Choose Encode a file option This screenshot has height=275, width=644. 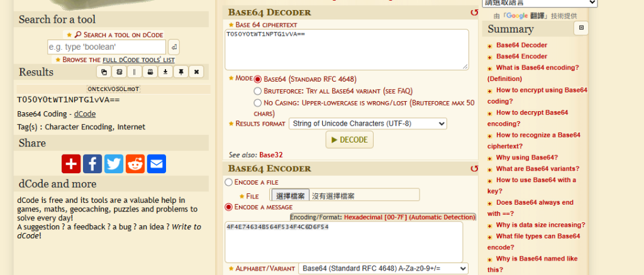click(228, 182)
